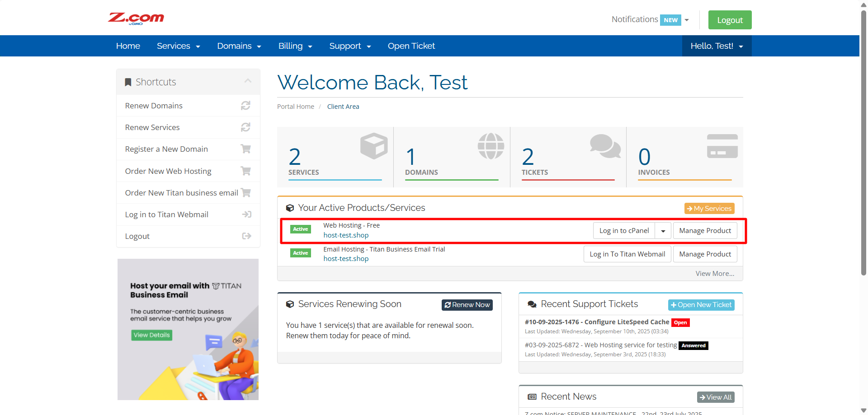
Task: Click comments icon beside Recent Support Tickets
Action: point(532,304)
